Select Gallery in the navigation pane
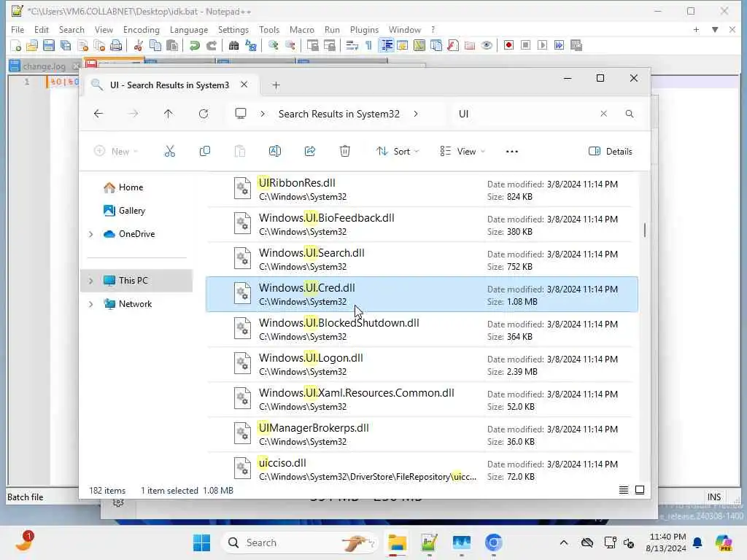Screen dimensions: 747x560 tap(131, 211)
